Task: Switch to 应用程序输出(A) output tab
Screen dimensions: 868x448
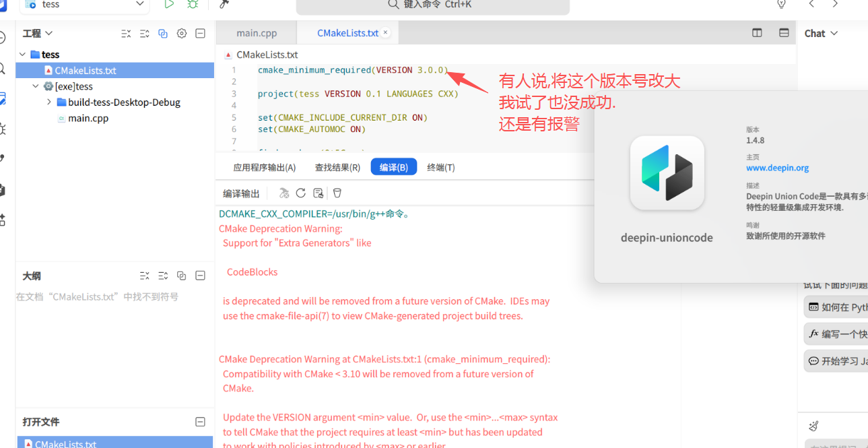Action: [x=265, y=167]
